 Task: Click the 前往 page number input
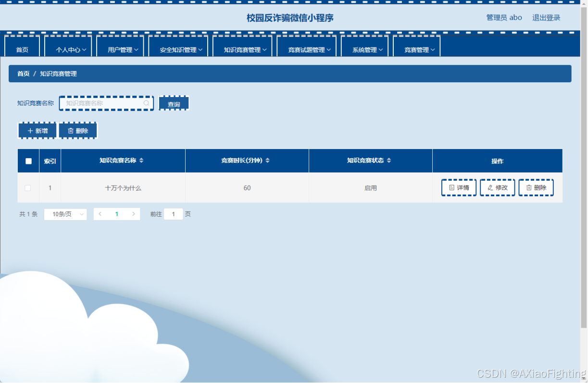[x=174, y=214]
